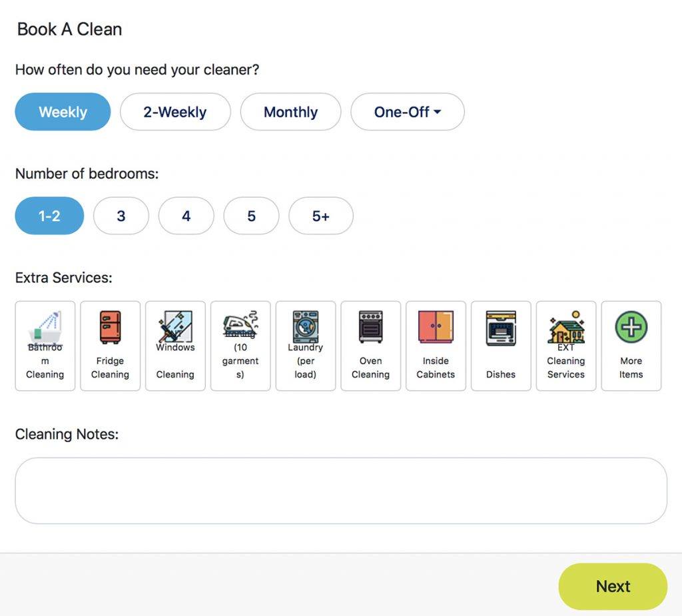Click the Cleaning Notes text area

pos(341,490)
